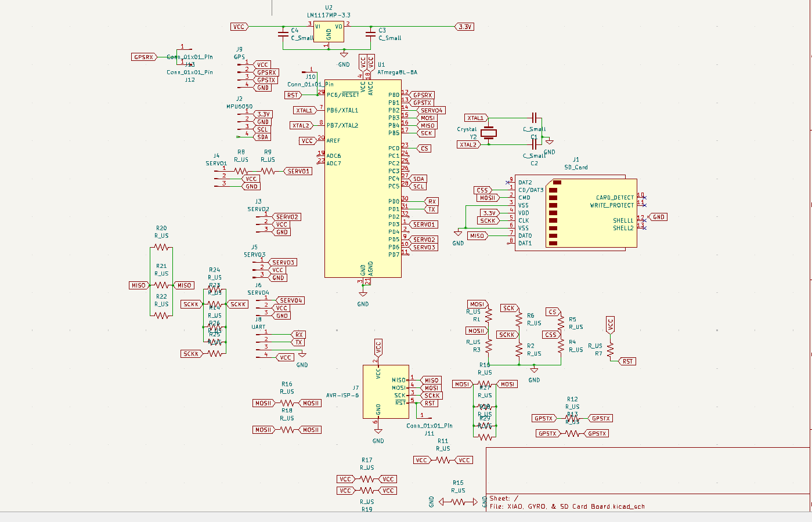This screenshot has height=522, width=812.
Task: Select the LM1117MP-3.3 regulator symbol U2
Action: click(329, 32)
